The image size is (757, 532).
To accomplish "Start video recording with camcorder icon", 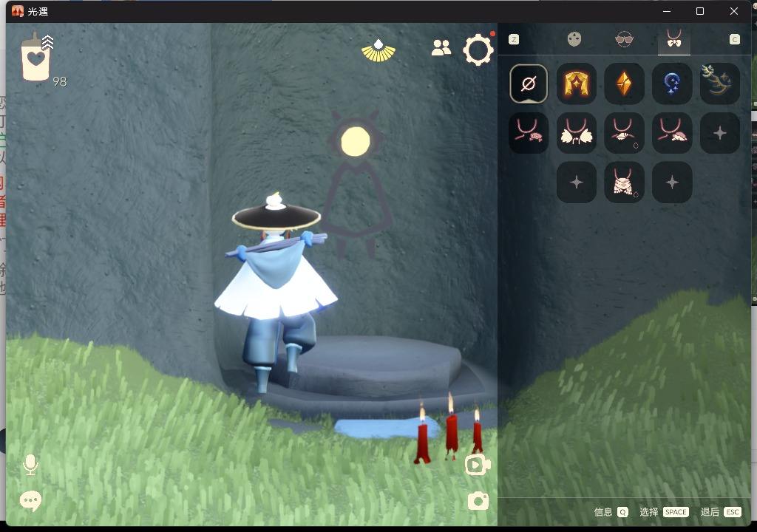I will coord(478,465).
